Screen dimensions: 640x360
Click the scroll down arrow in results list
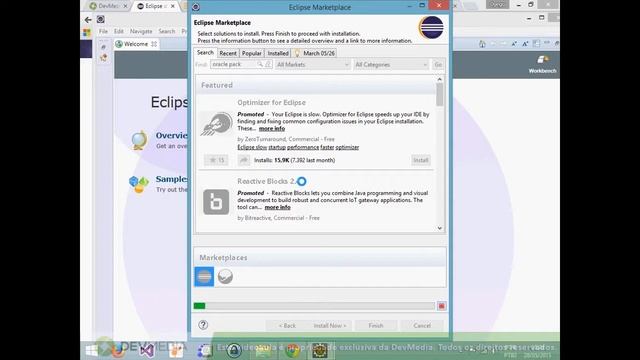pyautogui.click(x=440, y=228)
